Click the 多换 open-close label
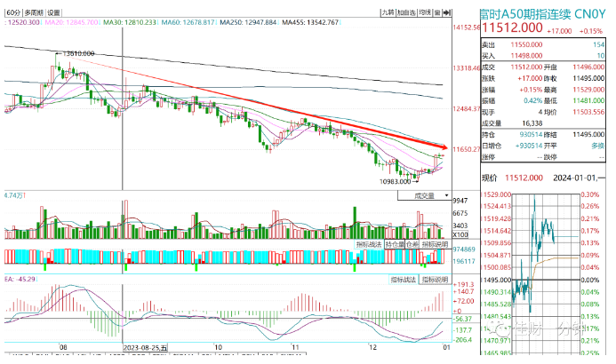Image resolution: width=616 pixels, height=364 pixels. (x=598, y=146)
